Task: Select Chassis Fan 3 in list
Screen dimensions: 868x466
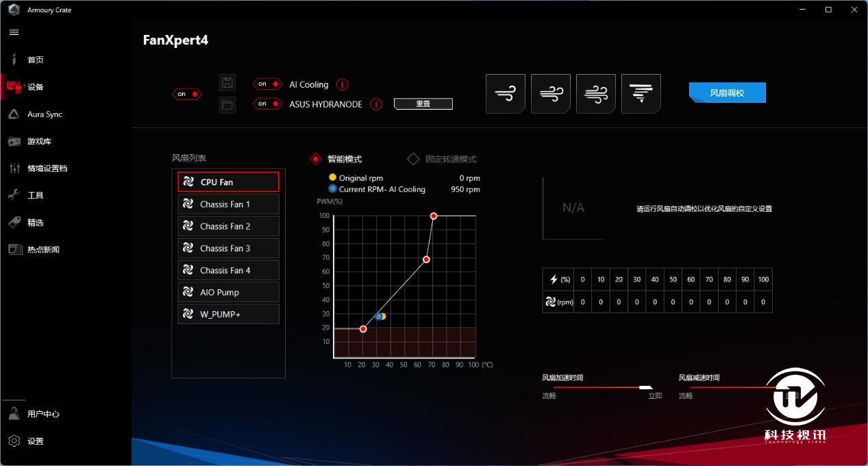Action: [228, 248]
